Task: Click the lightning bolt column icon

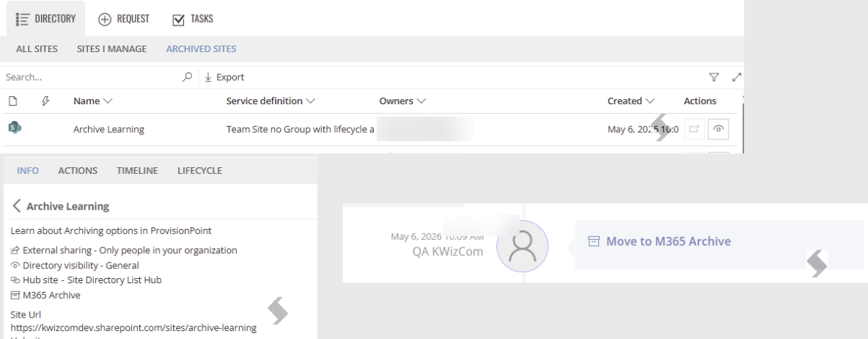Action: coord(46,101)
